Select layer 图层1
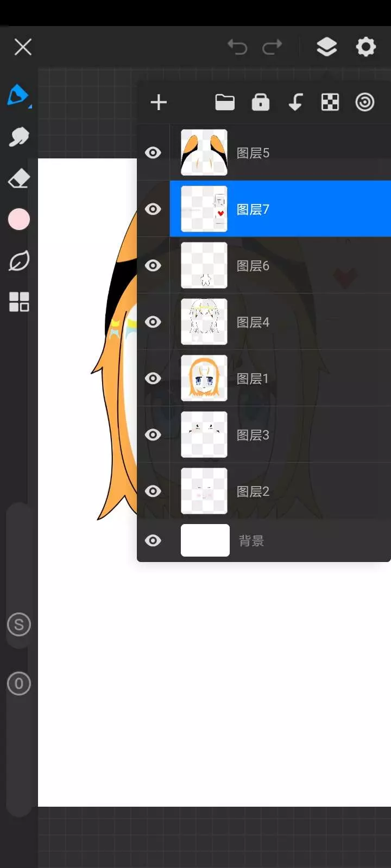Viewport: 391px width, 868px height. tap(280, 378)
